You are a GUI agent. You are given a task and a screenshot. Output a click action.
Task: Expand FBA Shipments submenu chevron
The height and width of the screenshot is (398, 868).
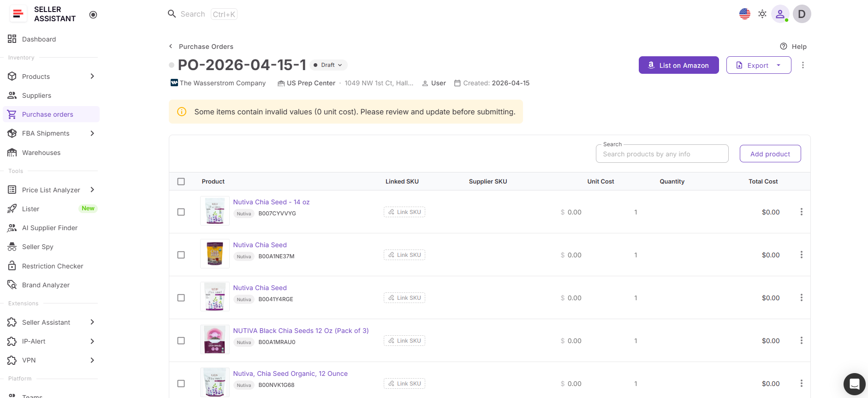[92, 133]
